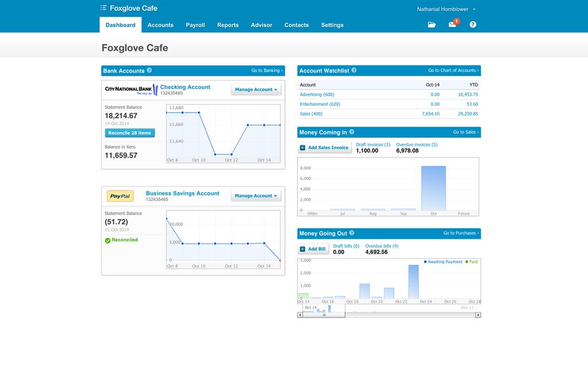Click Add Sales Invoice button
Screen dimensions: 588x368
click(x=325, y=148)
